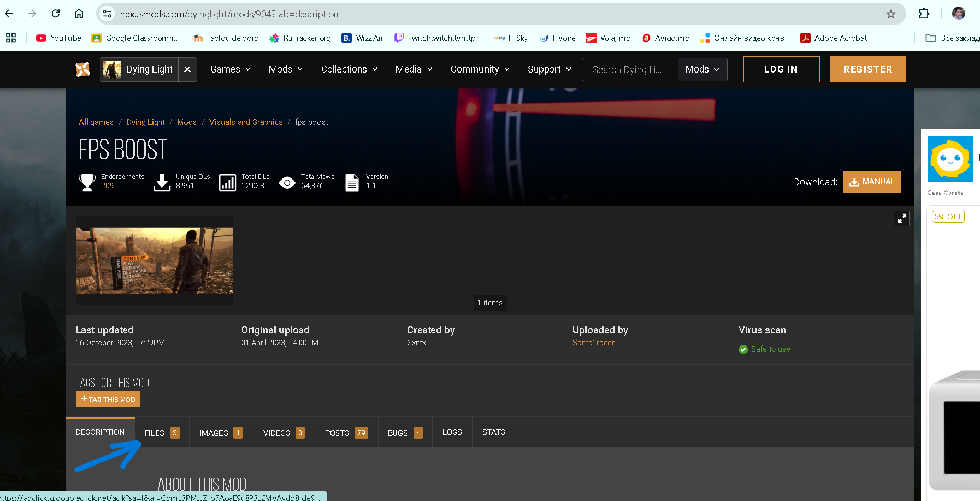Switch to the IMAGES tab
This screenshot has width=980, height=501.
click(221, 433)
